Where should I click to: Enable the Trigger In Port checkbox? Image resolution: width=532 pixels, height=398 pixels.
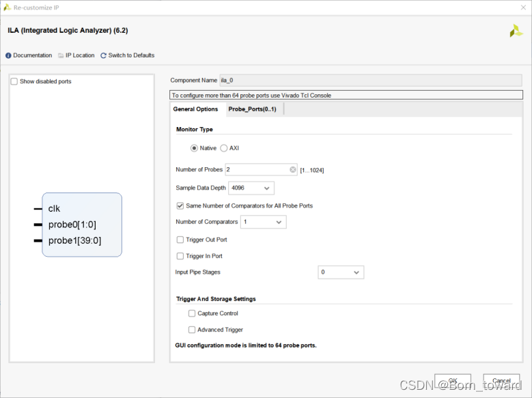tap(180, 256)
